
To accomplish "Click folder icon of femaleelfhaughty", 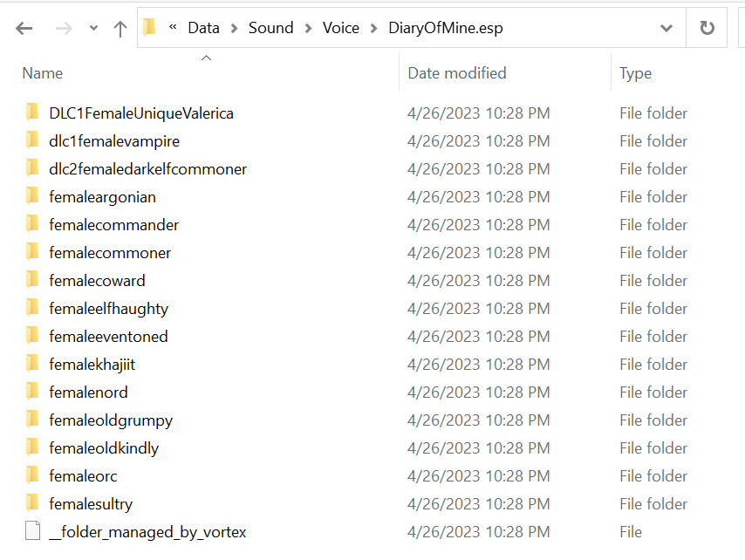I will [x=32, y=308].
